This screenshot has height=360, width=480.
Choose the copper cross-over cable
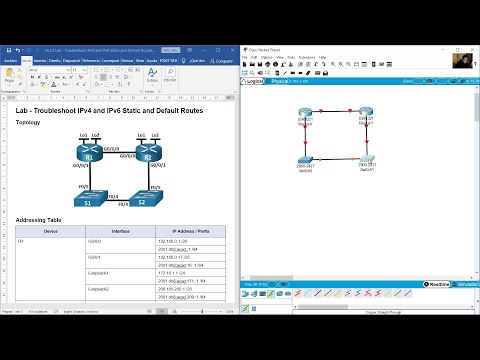pyautogui.click(x=328, y=293)
